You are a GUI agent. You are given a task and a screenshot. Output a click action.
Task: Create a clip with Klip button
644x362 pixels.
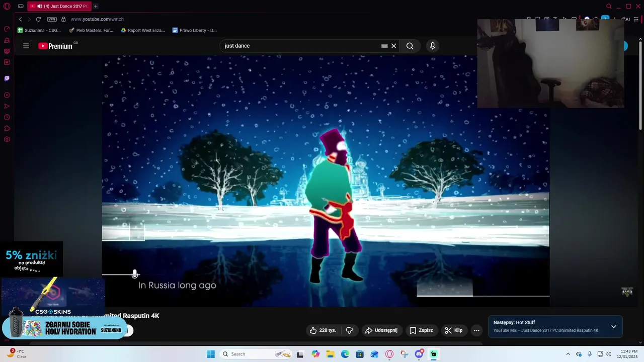[453, 330]
